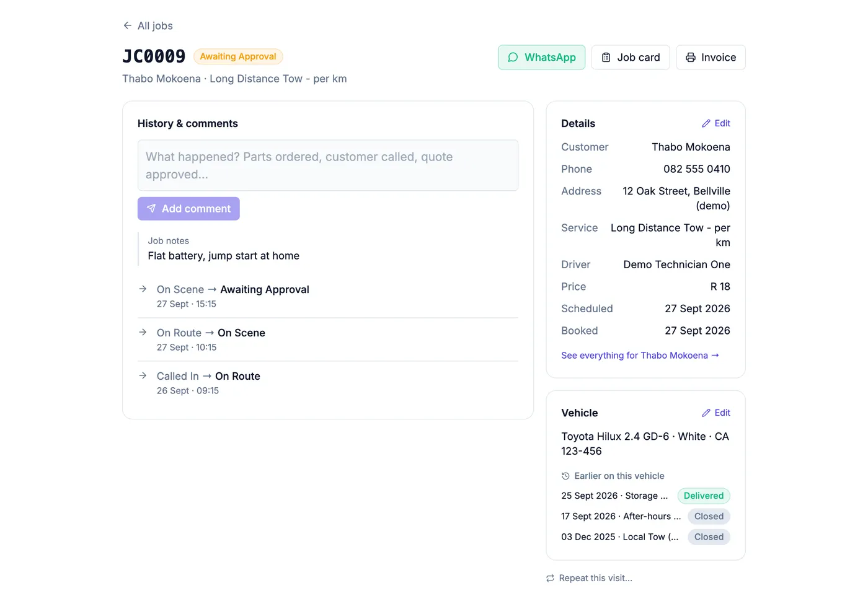Open the 03 Dec 2025 Local Tow record
Viewport: 868px width, 591px height.
coord(619,536)
